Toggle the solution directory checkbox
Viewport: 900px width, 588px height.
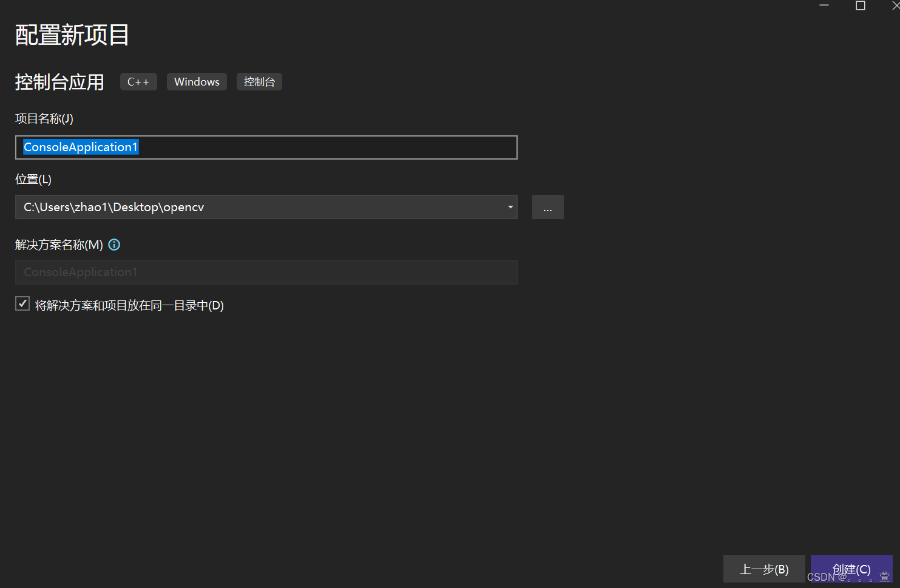click(22, 303)
